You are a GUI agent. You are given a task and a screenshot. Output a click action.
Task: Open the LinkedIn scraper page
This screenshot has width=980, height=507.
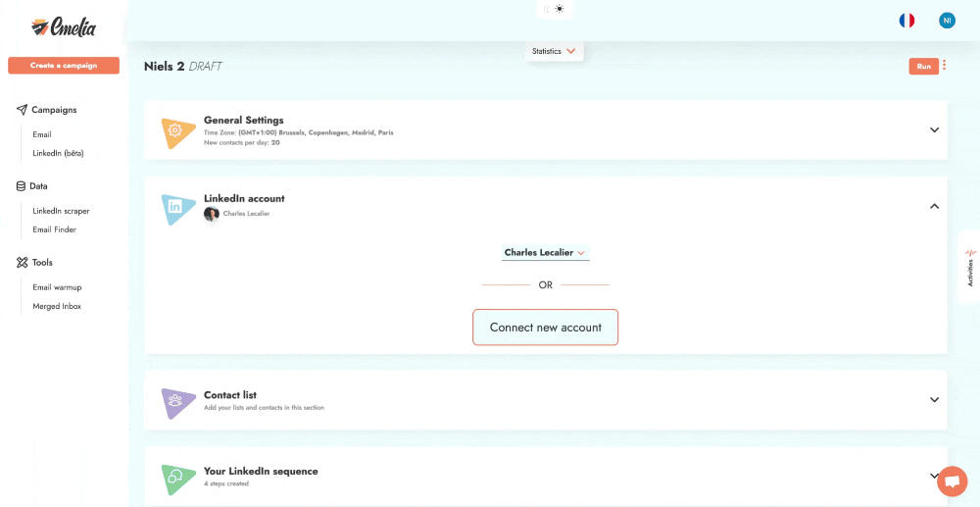[61, 211]
